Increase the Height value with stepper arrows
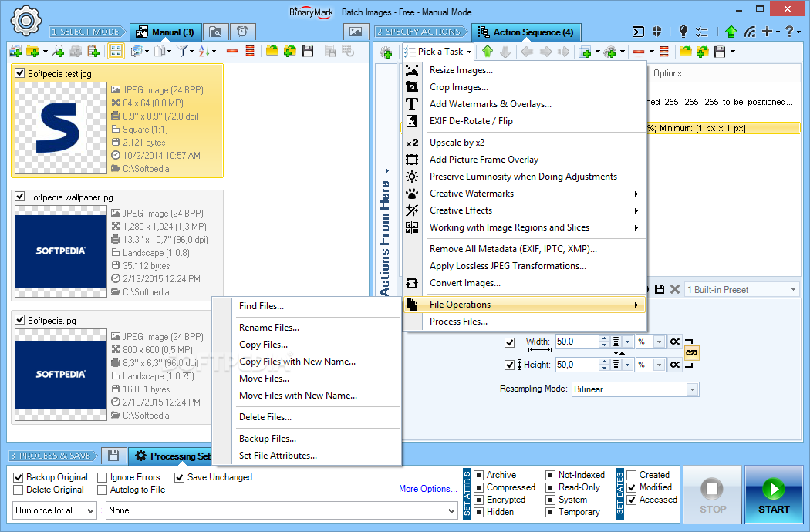 604,362
